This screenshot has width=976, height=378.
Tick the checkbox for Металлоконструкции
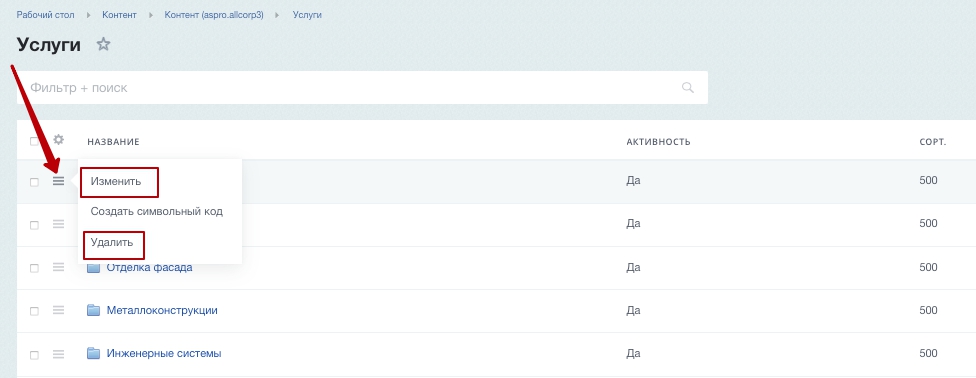[34, 311]
